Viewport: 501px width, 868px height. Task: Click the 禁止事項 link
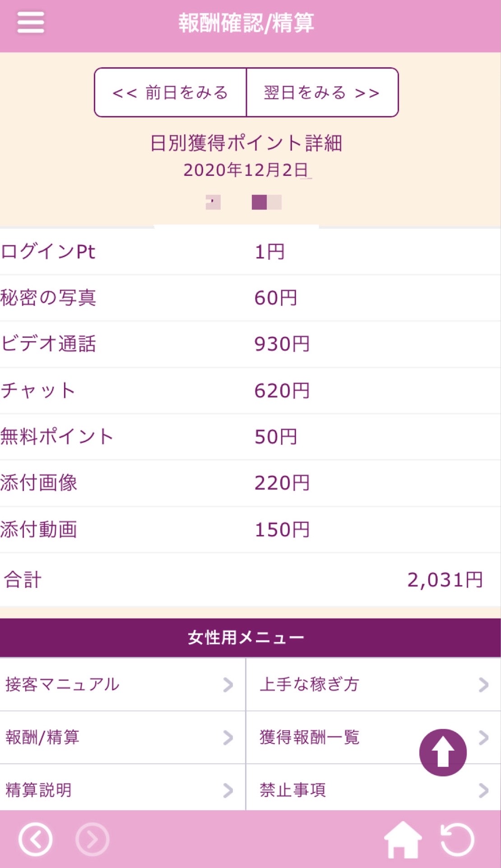pyautogui.click(x=292, y=790)
